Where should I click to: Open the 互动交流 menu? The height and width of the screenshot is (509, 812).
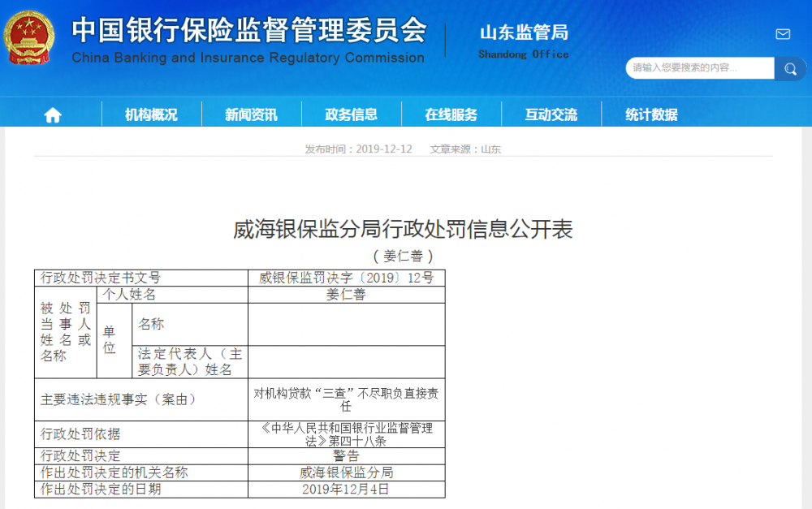(552, 114)
